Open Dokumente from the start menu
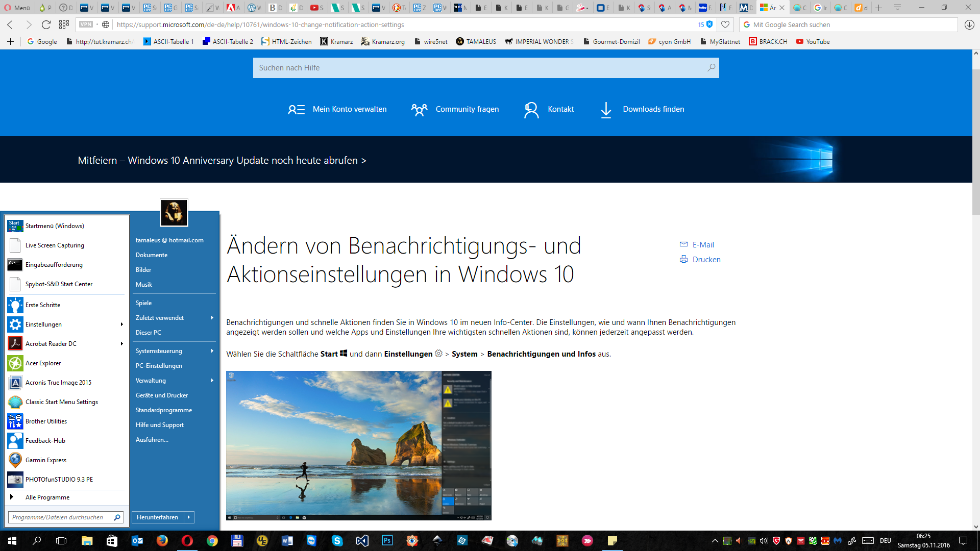 coord(152,255)
